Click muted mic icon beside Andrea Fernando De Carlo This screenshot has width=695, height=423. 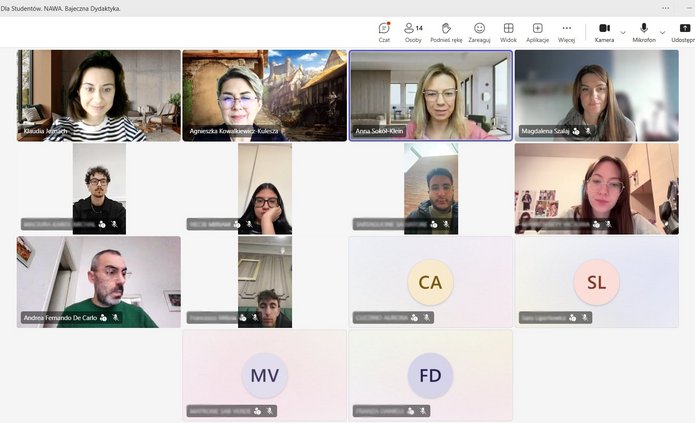click(115, 317)
